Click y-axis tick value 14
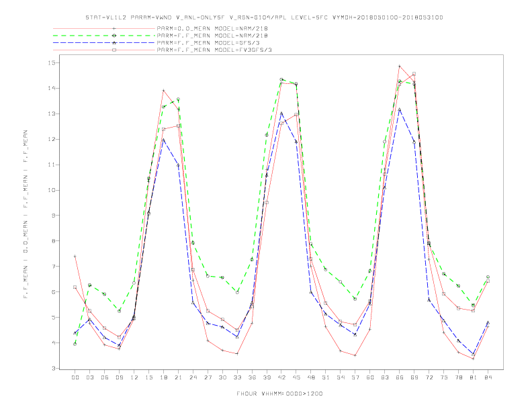Viewport: 532px width, 411px height. (x=51, y=88)
